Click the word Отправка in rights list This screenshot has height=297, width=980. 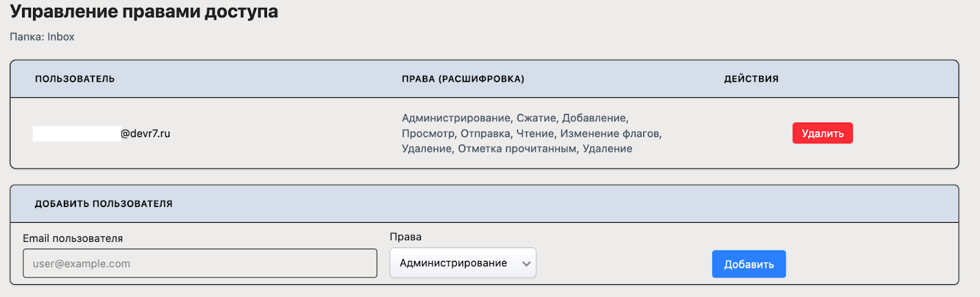point(485,133)
